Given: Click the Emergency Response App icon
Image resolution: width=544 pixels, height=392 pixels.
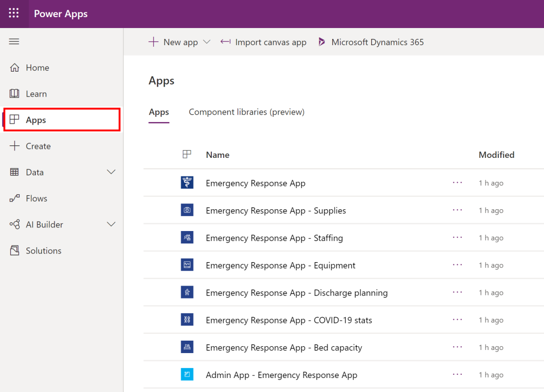Looking at the screenshot, I should point(187,183).
